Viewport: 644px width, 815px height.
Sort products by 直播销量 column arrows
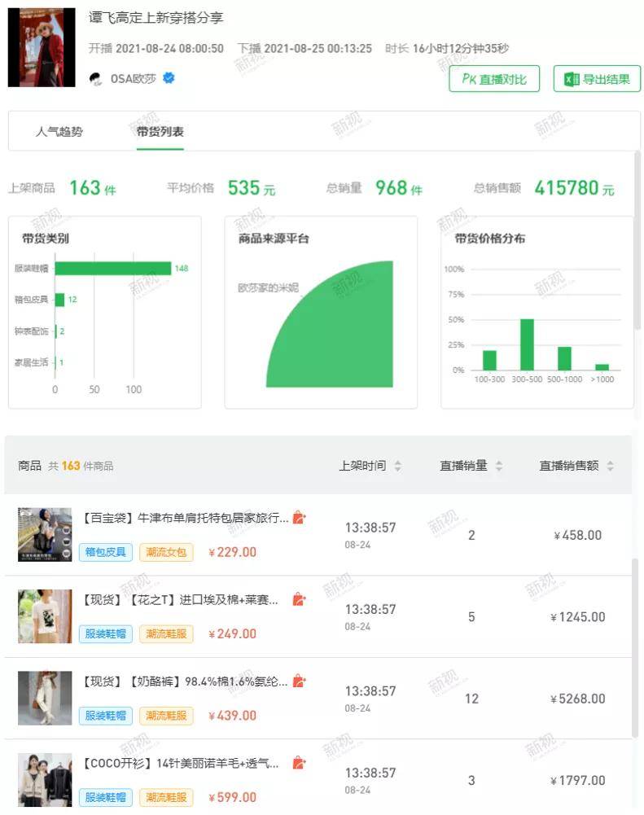(x=499, y=466)
